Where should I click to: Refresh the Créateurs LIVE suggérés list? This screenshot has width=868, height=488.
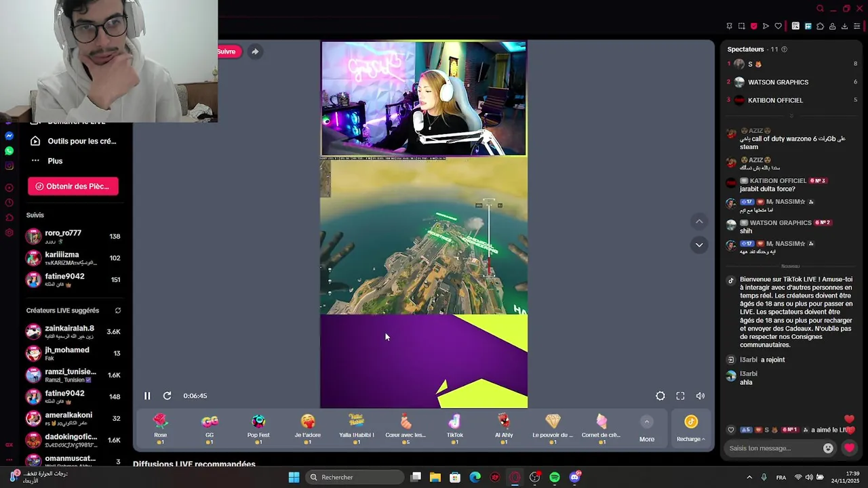click(x=118, y=310)
